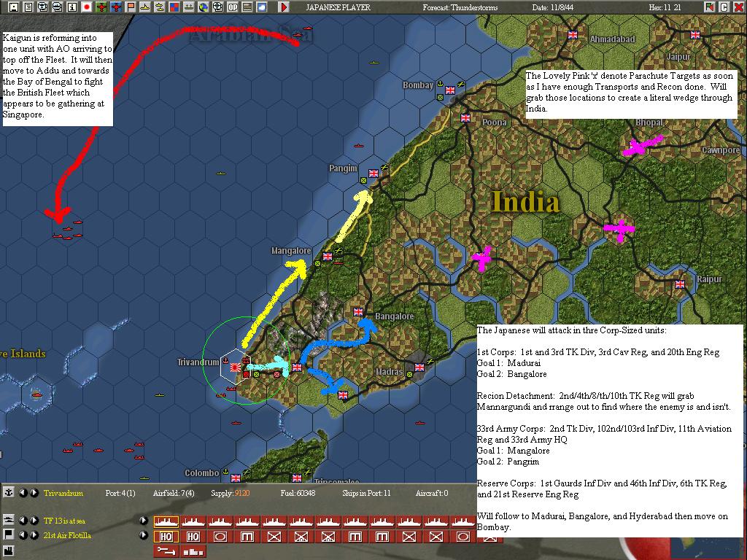Select the second HQ unit icon
The width and height of the screenshot is (747, 560).
coord(193,537)
